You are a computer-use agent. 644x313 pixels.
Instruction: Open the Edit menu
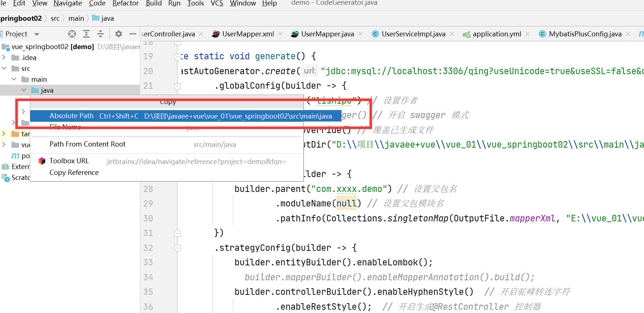point(19,3)
